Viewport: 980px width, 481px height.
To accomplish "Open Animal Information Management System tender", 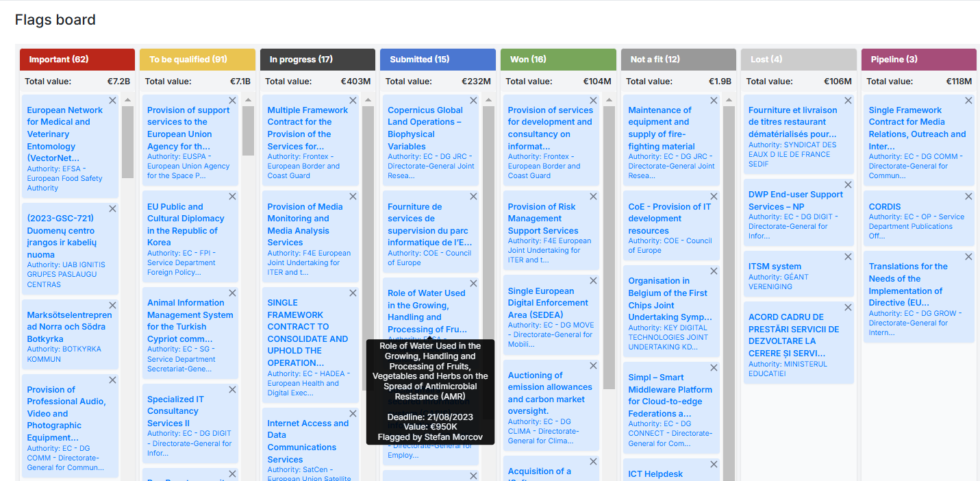I will coord(190,321).
